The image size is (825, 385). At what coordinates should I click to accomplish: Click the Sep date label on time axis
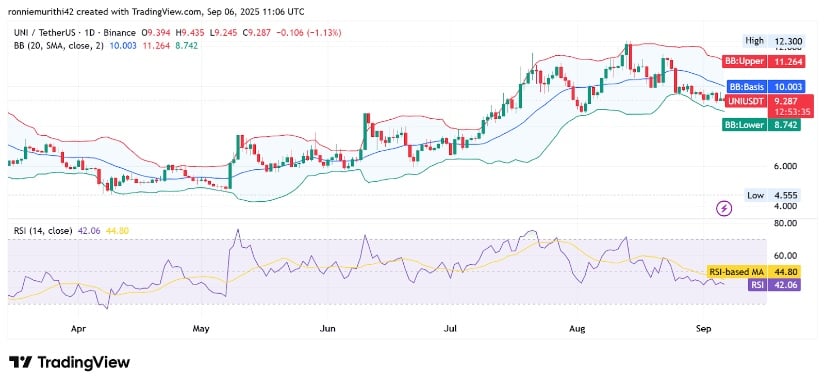(x=703, y=329)
